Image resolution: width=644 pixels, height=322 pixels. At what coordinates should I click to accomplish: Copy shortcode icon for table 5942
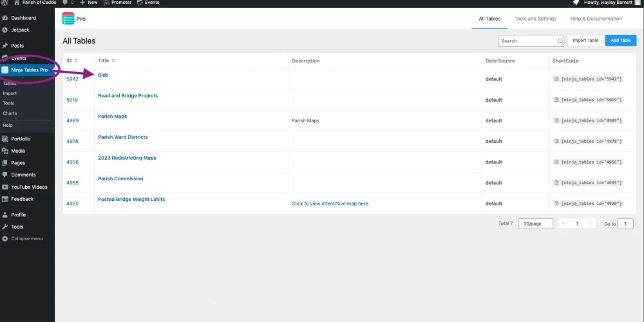tap(556, 79)
